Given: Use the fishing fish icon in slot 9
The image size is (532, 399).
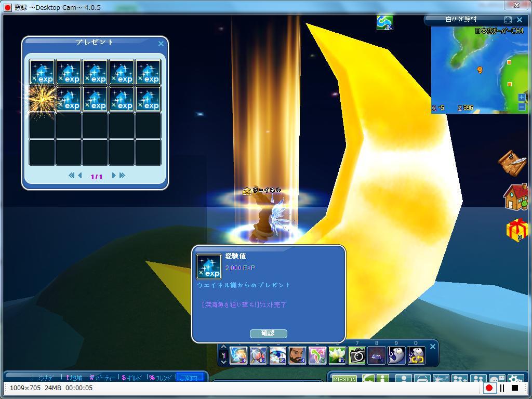Looking at the screenshot, I should 396,355.
